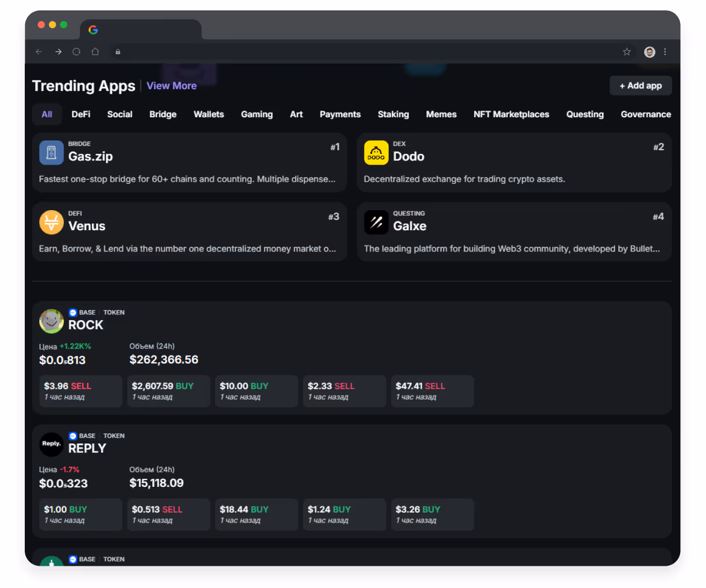The width and height of the screenshot is (706, 588).
Task: Click the $18.44 BUY trade
Action: 256,514
